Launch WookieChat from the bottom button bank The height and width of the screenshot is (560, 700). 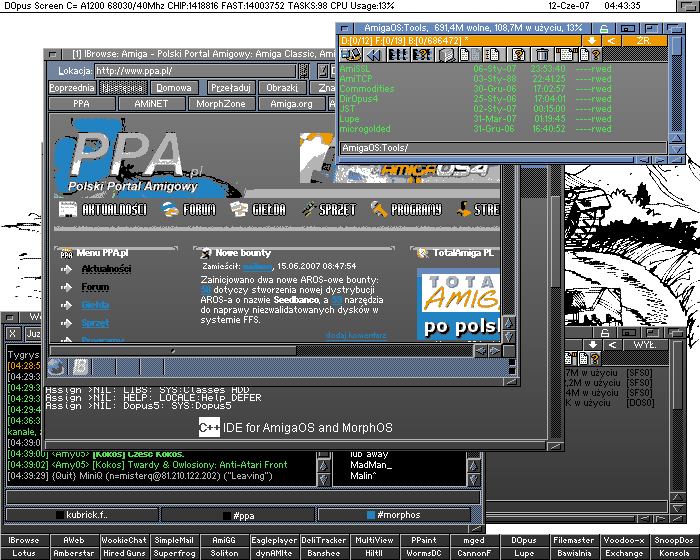click(124, 540)
